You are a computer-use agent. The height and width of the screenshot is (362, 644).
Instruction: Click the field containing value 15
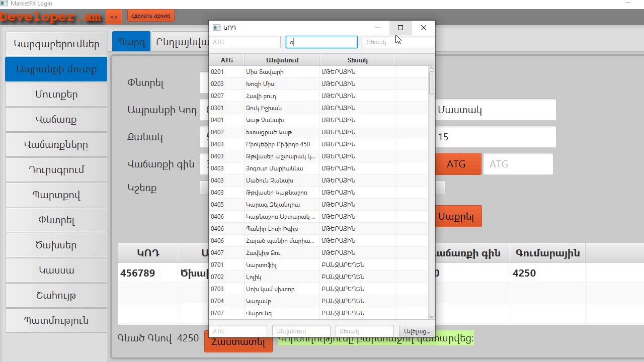point(495,137)
